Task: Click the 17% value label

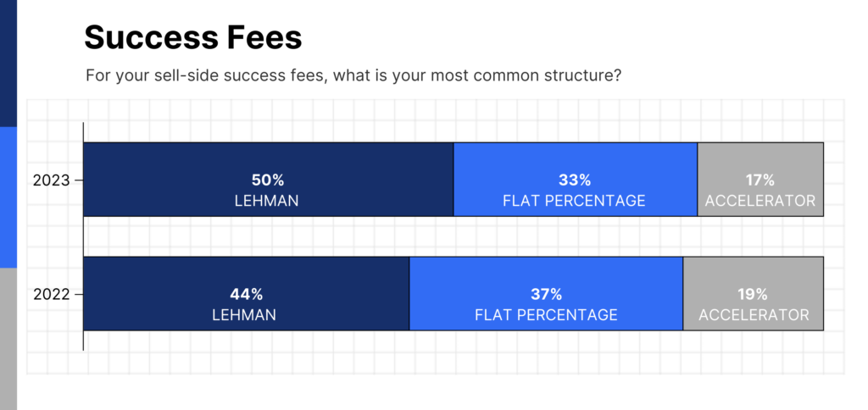Action: tap(760, 180)
